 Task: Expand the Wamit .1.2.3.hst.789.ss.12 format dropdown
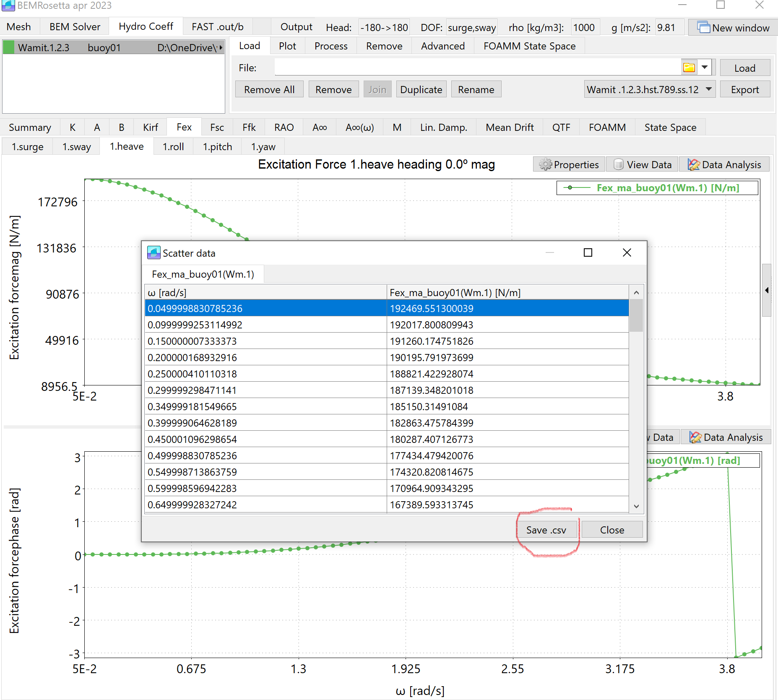pos(708,89)
